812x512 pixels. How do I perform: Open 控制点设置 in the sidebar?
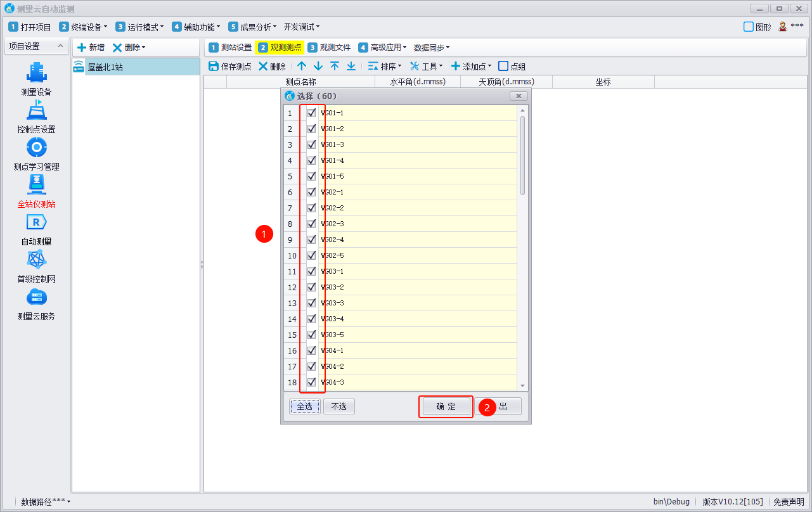(x=36, y=111)
